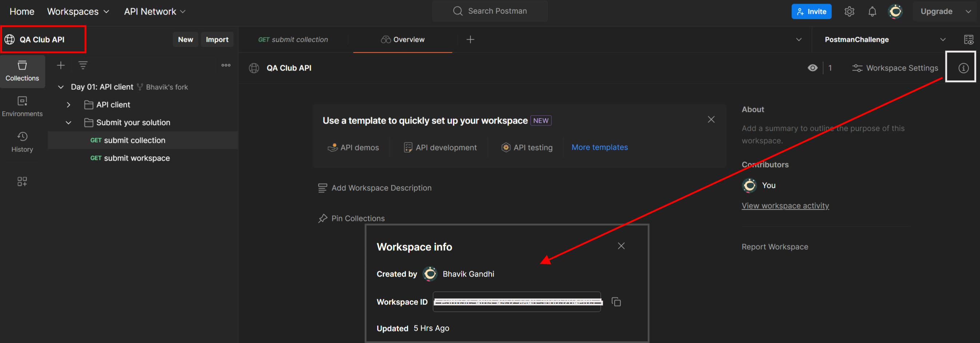
Task: Open the notifications bell
Action: (x=872, y=11)
